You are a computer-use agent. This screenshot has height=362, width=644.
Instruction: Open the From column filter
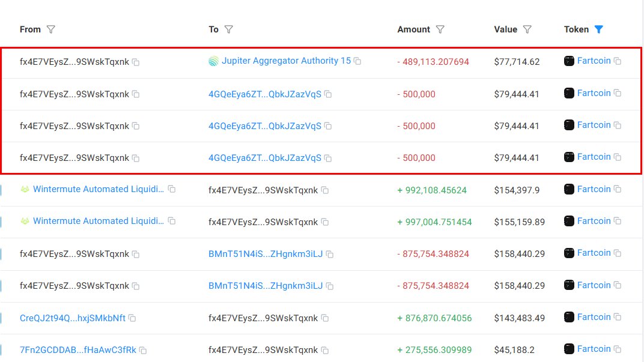click(x=50, y=29)
